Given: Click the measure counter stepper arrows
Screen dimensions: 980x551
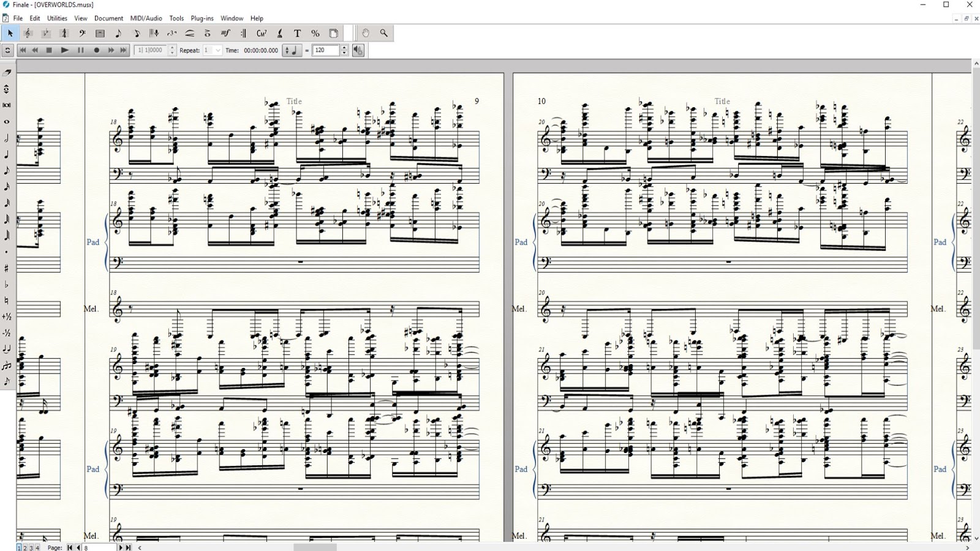Looking at the screenshot, I should (x=172, y=50).
